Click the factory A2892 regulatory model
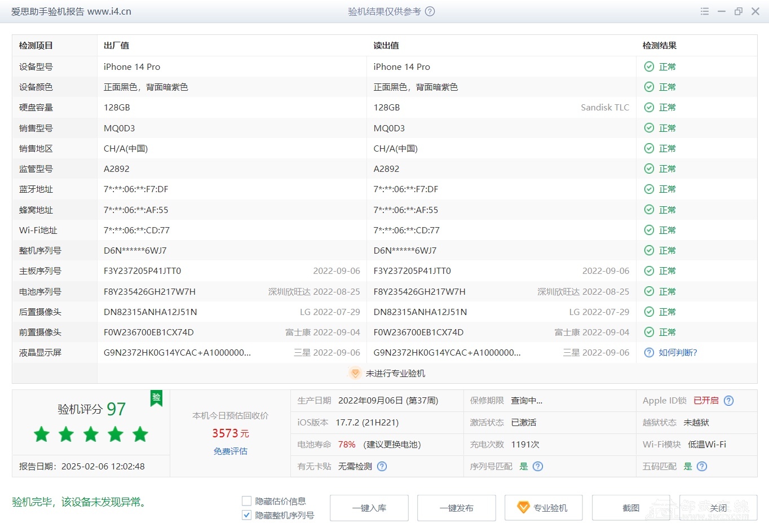 pos(117,169)
